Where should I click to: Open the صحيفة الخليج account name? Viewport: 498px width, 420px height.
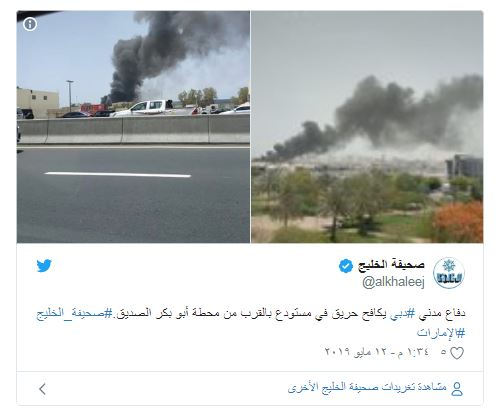391,265
